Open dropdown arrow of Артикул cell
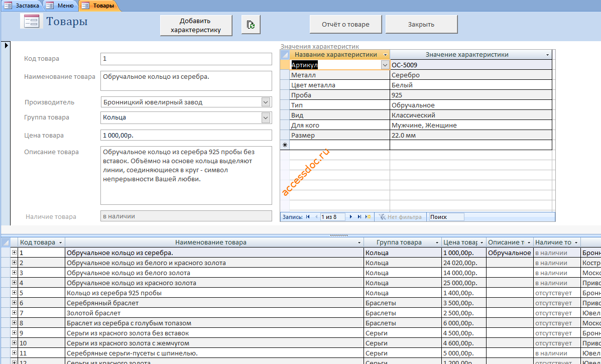Viewport: 601px width, 364px height. click(385, 65)
